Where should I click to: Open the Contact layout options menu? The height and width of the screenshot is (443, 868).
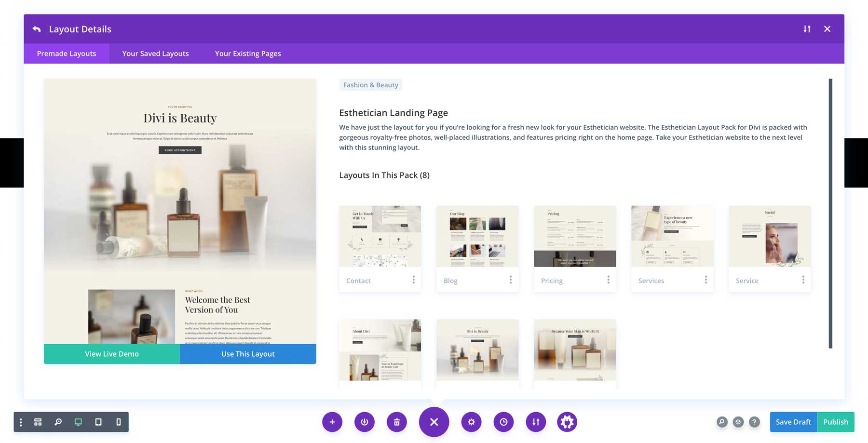pyautogui.click(x=414, y=280)
